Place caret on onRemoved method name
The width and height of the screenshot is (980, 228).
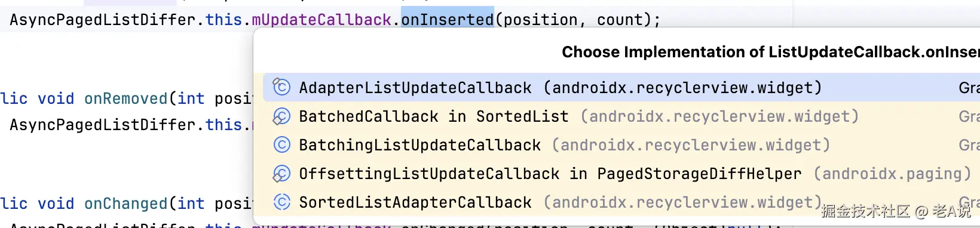pyautogui.click(x=126, y=98)
